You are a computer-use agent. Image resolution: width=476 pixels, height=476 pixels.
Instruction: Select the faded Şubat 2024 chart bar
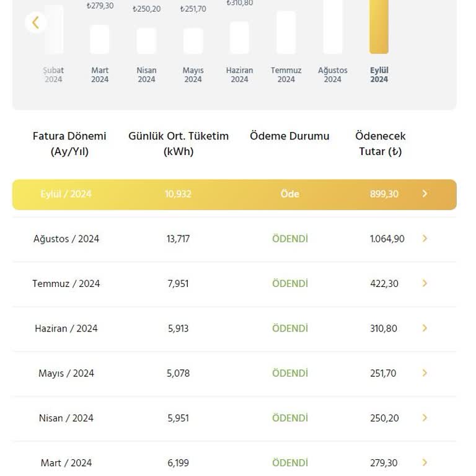(x=54, y=30)
